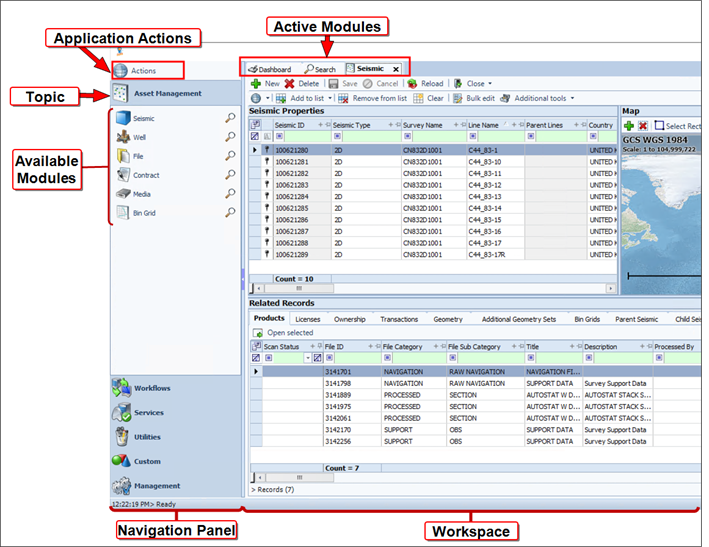Viewport: 709px width, 547px height.
Task: Toggle the File ID column filter box
Action: [x=330, y=358]
